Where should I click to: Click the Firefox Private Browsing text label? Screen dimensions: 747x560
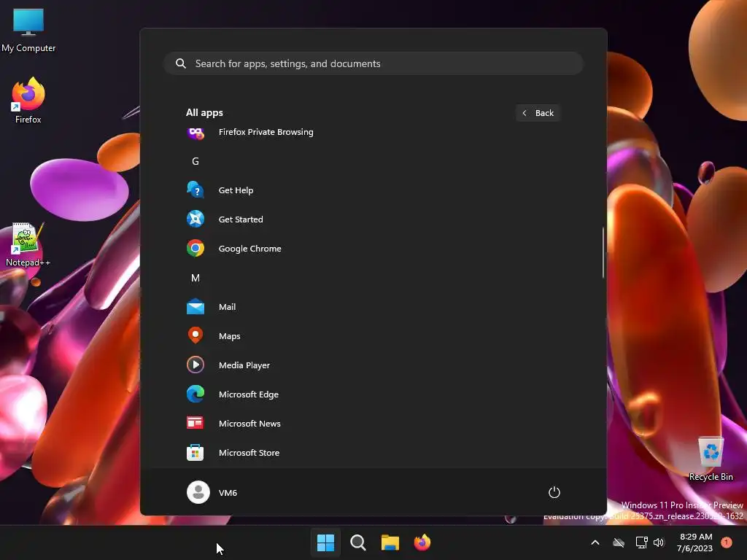point(266,132)
